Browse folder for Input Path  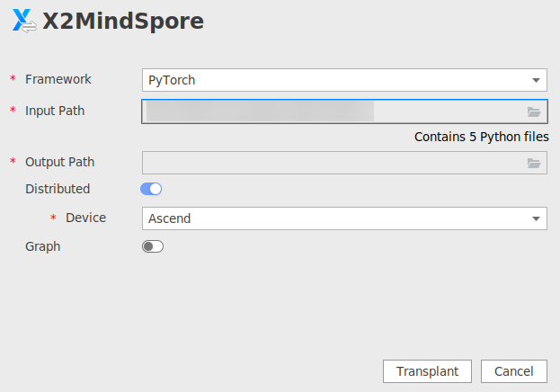click(534, 111)
